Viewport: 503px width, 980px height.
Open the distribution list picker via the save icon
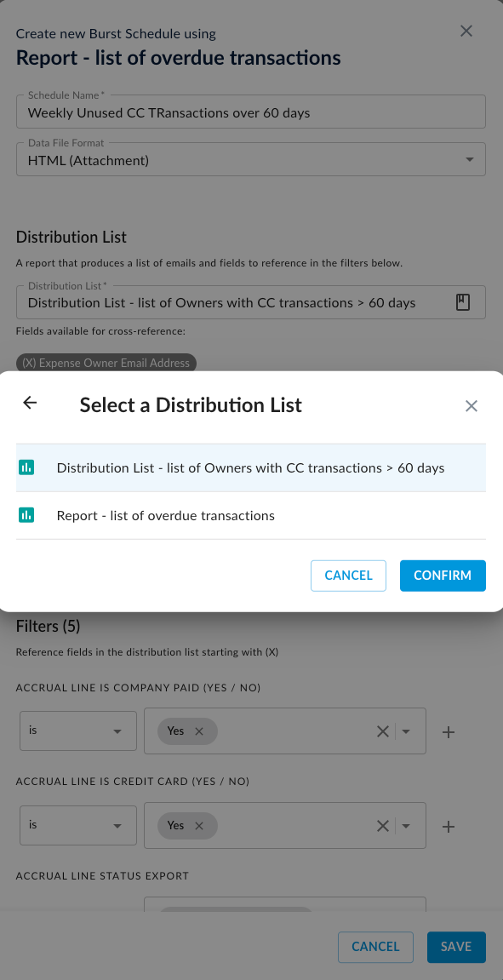462,301
